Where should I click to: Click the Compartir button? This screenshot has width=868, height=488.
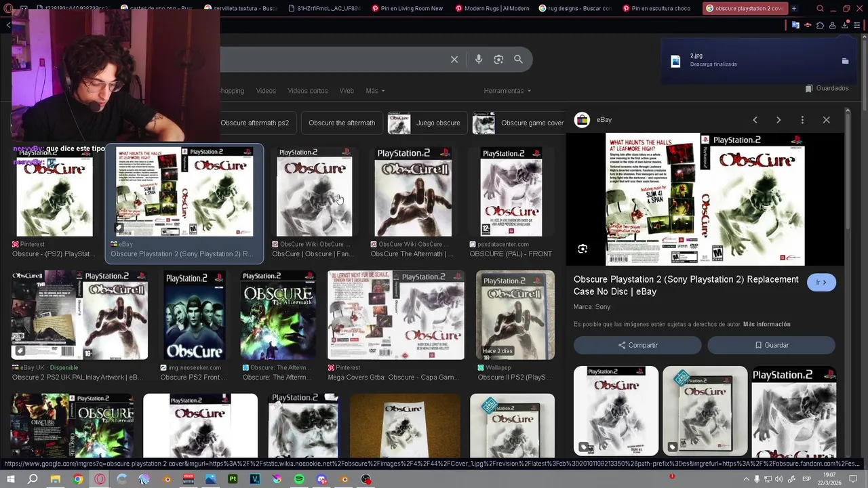(637, 345)
